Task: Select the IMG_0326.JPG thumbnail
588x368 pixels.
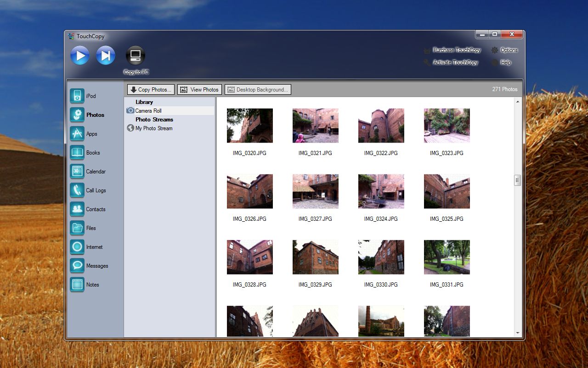Action: click(250, 191)
